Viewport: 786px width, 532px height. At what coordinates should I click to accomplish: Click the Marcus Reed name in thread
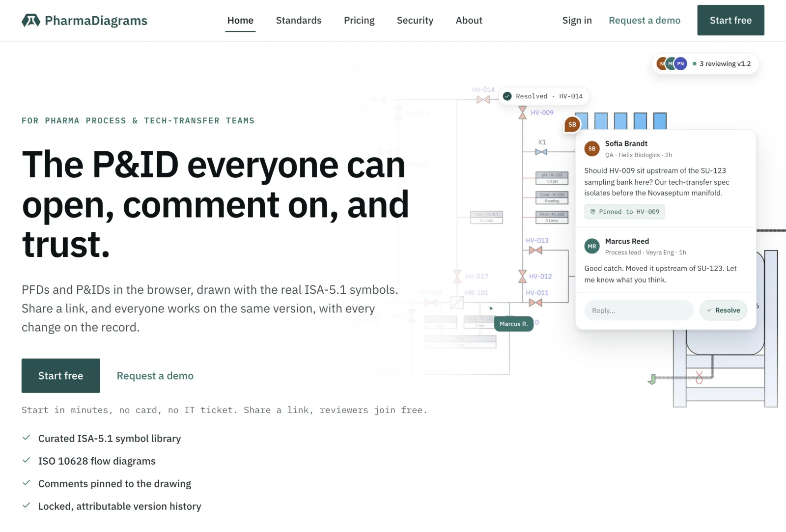point(627,241)
